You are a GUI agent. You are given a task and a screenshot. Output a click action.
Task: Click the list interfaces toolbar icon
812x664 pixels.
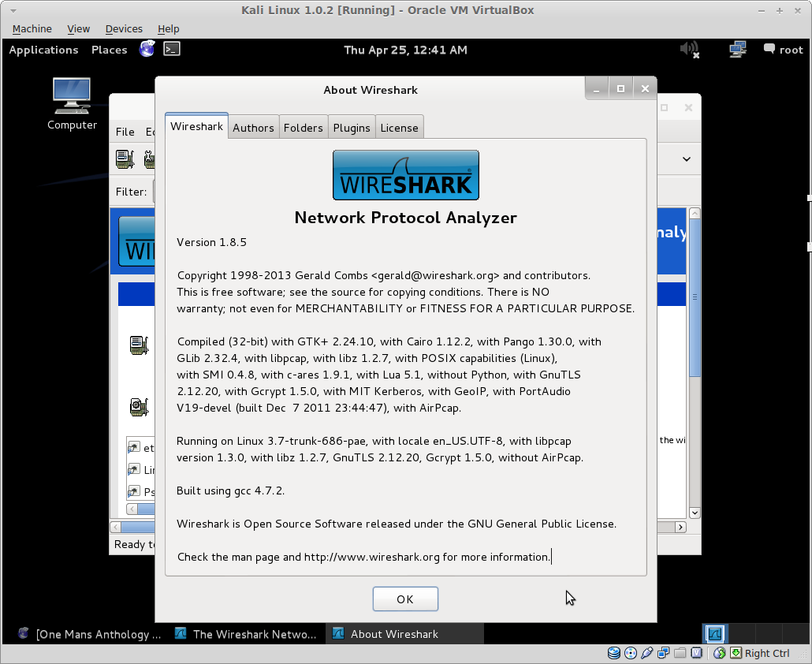pyautogui.click(x=125, y=159)
